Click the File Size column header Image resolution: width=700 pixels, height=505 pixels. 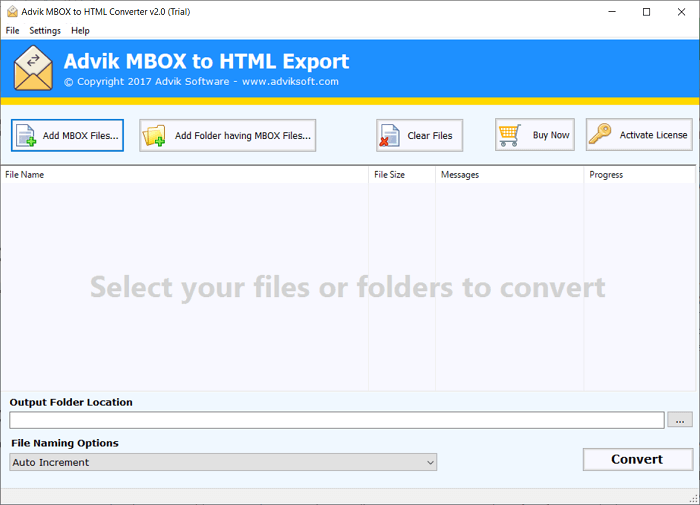tap(401, 175)
